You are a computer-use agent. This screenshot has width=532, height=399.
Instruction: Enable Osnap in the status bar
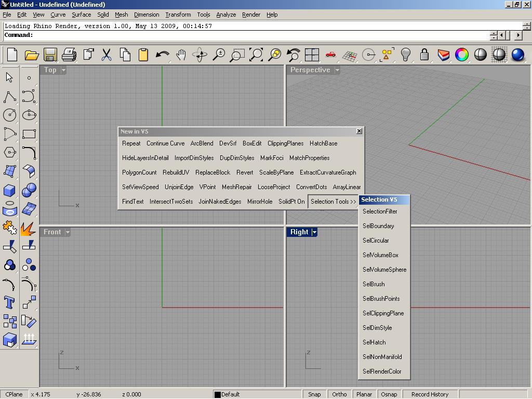tap(389, 394)
